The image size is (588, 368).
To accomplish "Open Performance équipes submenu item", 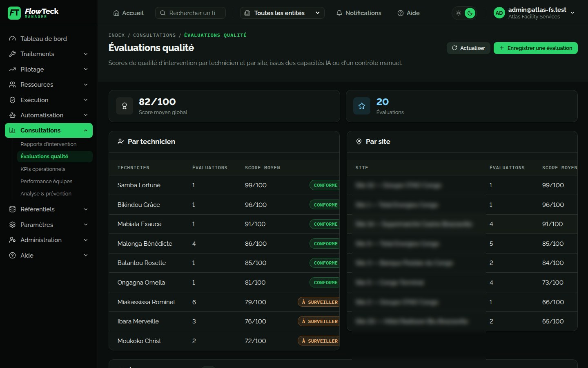I will (47, 182).
